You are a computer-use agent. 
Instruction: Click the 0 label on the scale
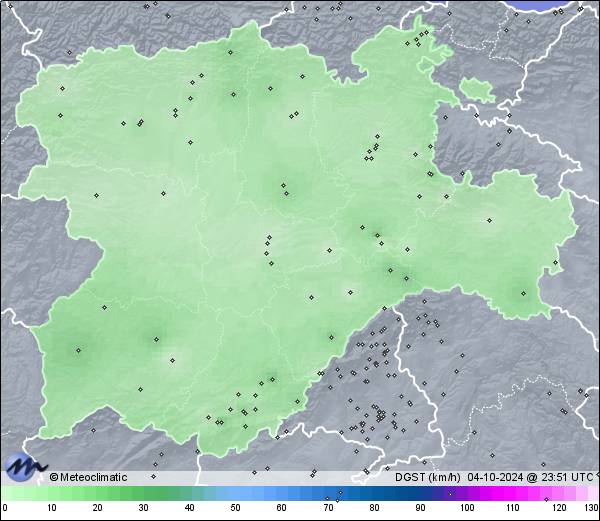[x=5, y=508]
